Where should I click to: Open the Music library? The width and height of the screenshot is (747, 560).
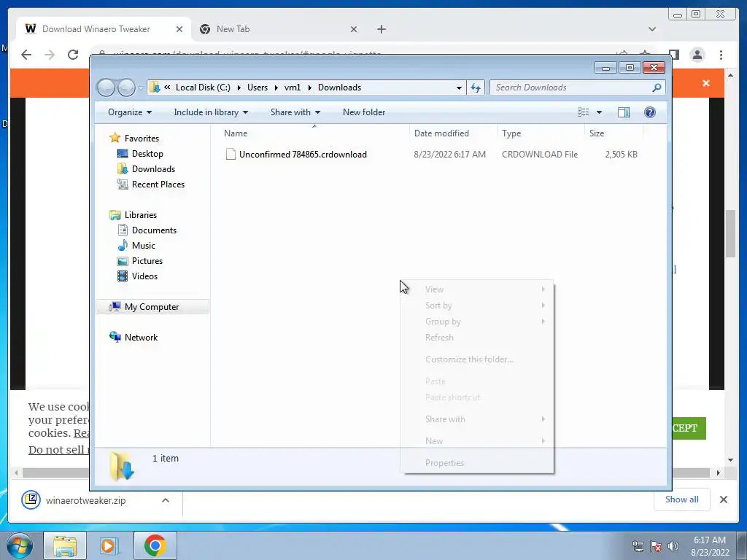click(x=144, y=246)
